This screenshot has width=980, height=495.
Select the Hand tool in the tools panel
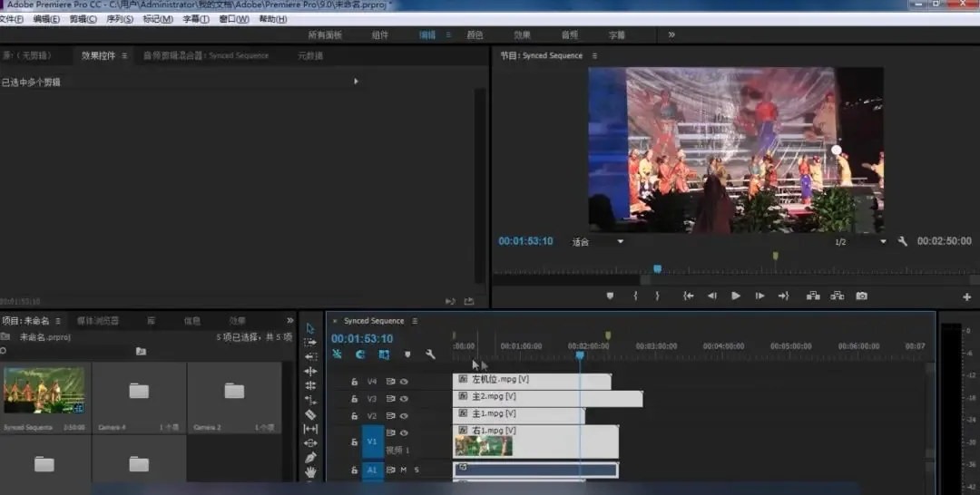pos(310,472)
